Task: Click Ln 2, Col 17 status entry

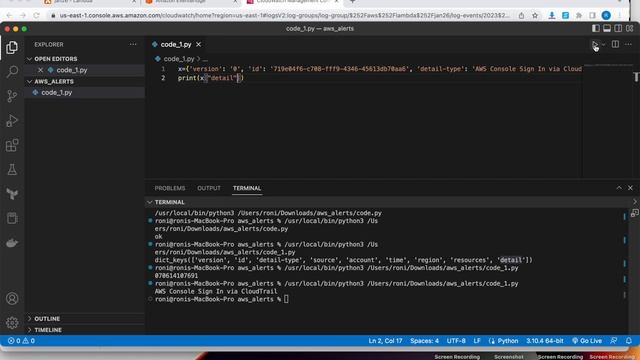Action: click(x=385, y=341)
